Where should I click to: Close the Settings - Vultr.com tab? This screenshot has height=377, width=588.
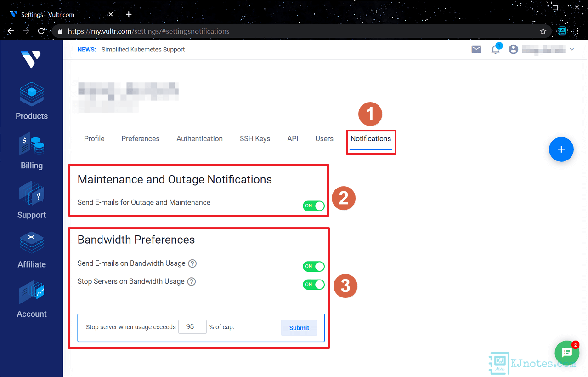(110, 14)
